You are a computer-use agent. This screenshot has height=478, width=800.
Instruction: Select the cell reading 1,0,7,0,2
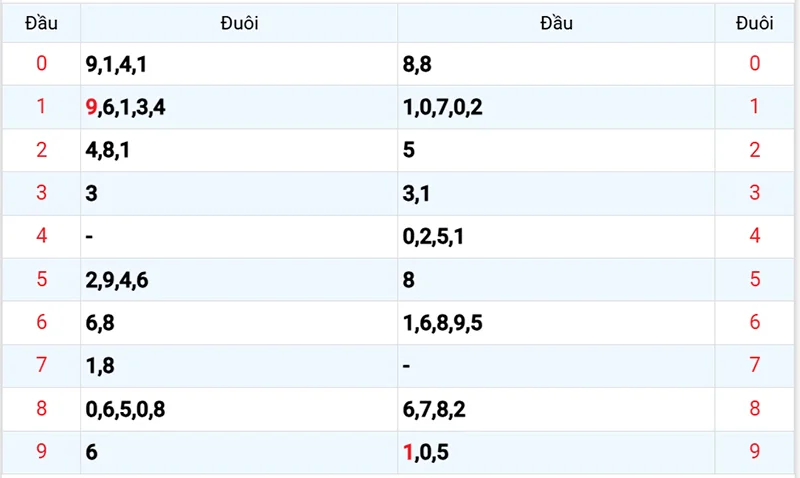[x=442, y=107]
